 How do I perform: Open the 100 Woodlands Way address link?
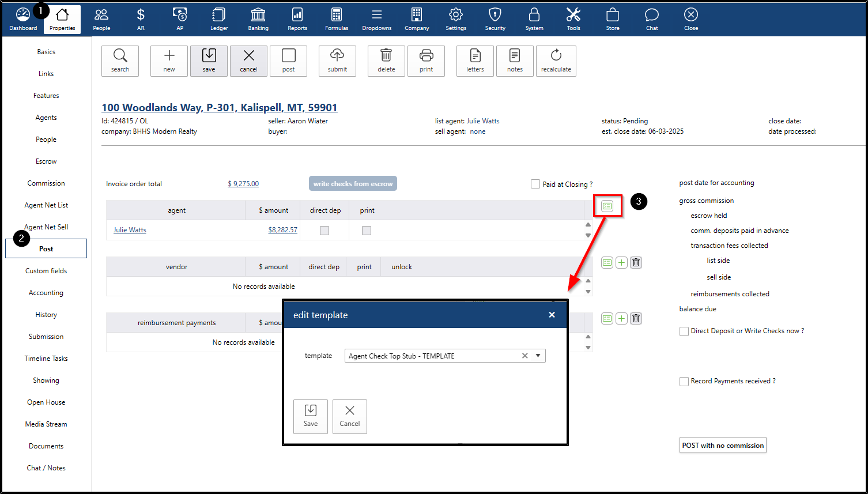point(220,108)
